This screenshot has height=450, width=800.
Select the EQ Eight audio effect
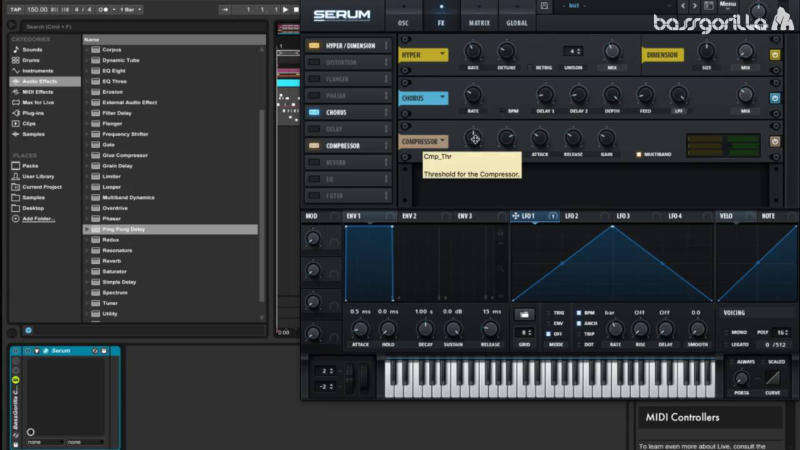click(114, 71)
